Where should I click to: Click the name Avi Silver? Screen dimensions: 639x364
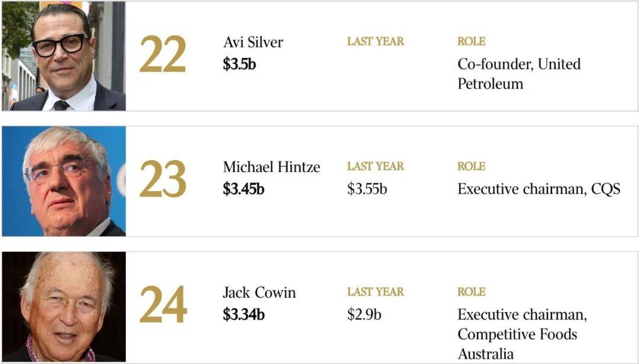point(253,42)
